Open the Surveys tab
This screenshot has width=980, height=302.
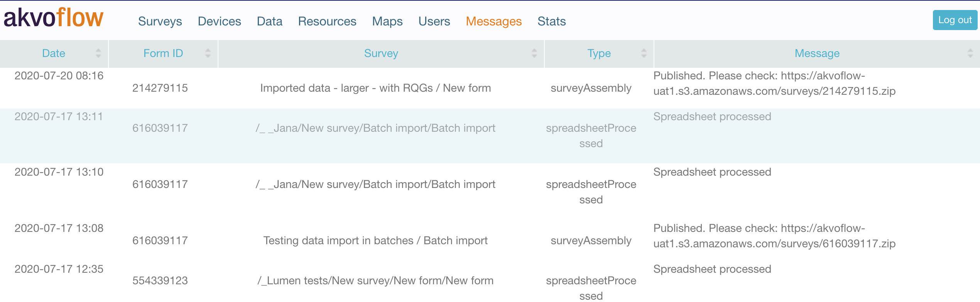(160, 21)
